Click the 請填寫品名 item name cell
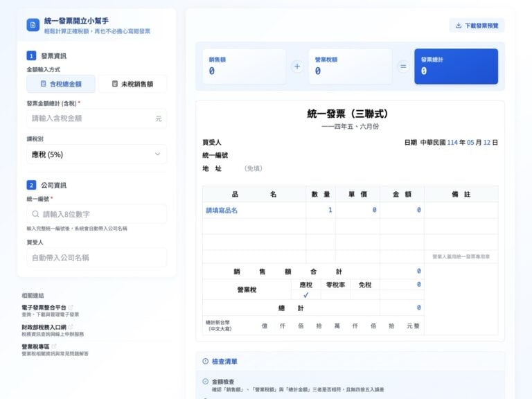This screenshot has width=532, height=399. pos(222,210)
